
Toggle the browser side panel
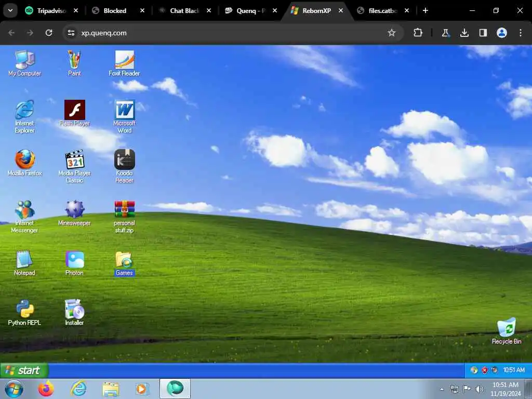pos(483,33)
